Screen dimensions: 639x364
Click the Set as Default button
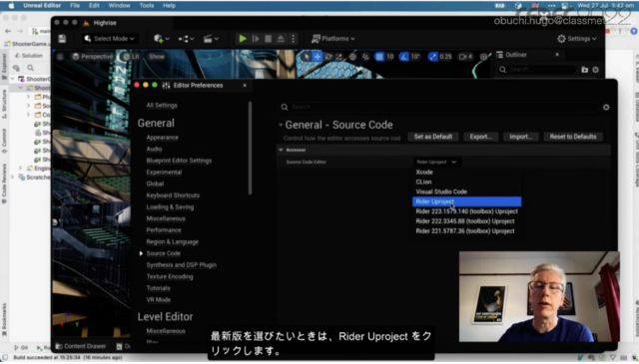coord(433,137)
